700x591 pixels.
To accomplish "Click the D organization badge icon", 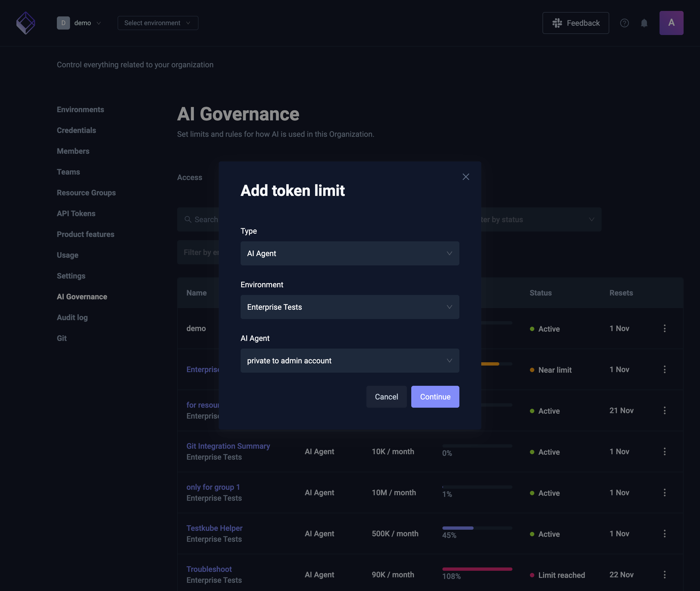I will [63, 23].
